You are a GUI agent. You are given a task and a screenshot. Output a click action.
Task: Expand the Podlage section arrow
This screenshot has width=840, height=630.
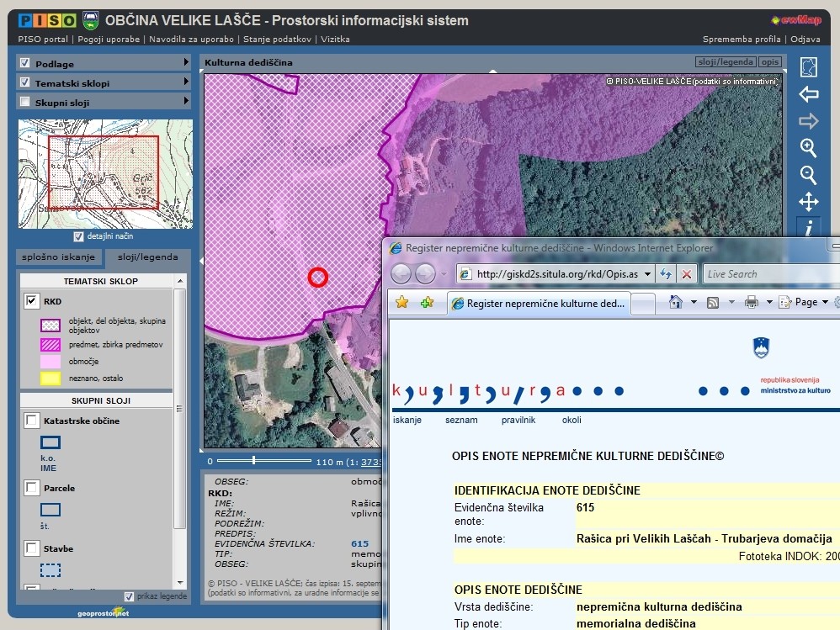pyautogui.click(x=186, y=63)
